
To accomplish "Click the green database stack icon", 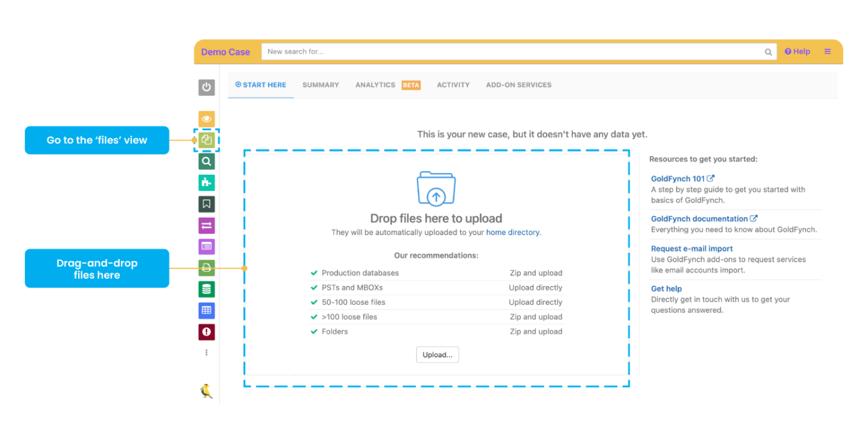I will [x=206, y=289].
